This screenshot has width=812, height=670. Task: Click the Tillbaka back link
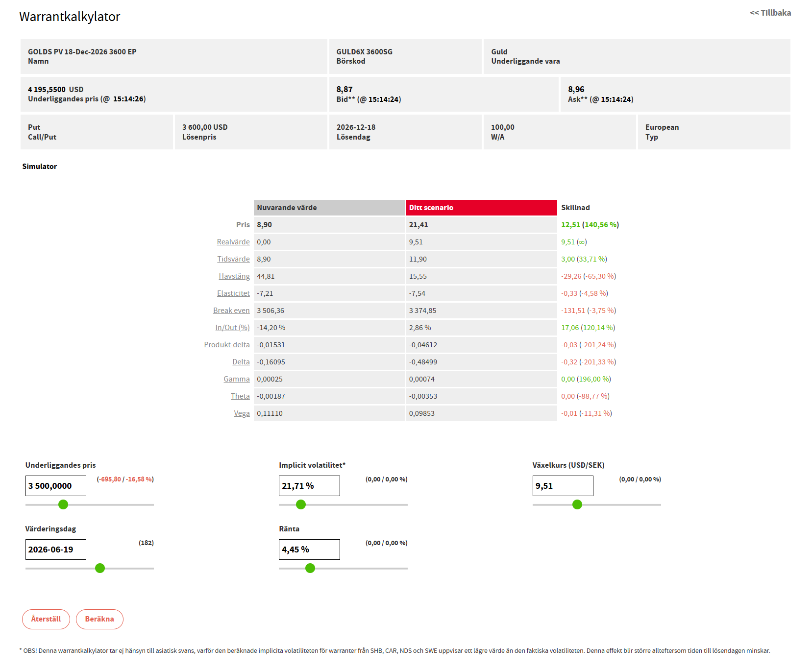pos(770,13)
